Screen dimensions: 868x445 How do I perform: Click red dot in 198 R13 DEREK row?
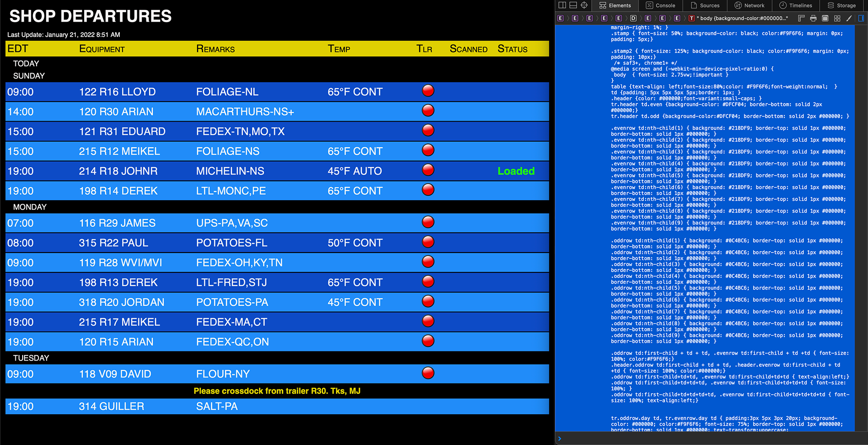[x=428, y=281]
